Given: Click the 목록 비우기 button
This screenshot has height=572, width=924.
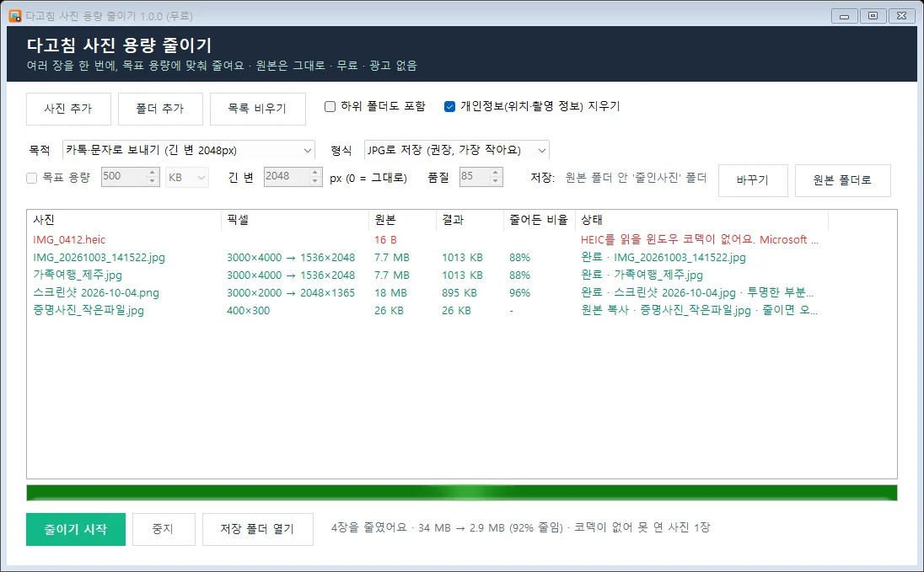Looking at the screenshot, I should click(257, 109).
